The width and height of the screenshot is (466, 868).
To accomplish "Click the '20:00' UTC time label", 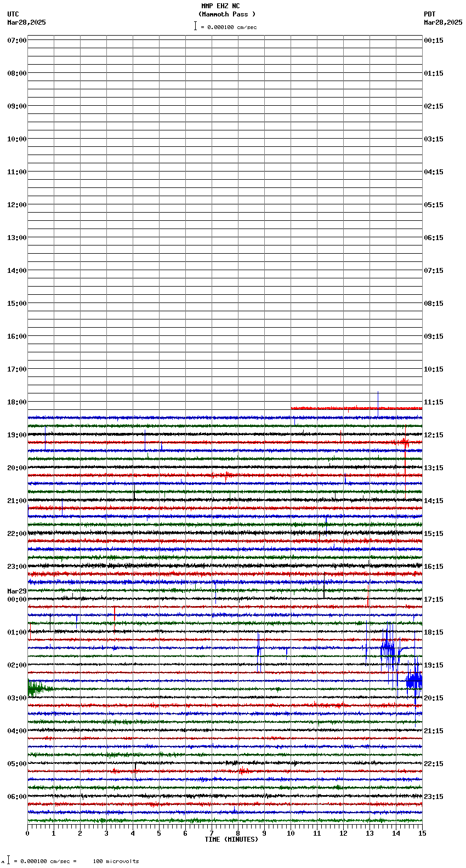I will click(x=17, y=468).
